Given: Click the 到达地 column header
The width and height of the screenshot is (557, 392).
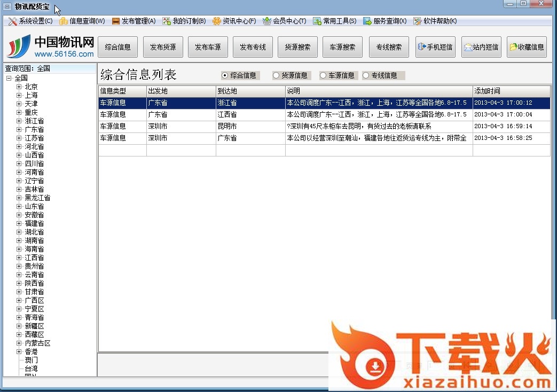Looking at the screenshot, I should coord(251,91).
